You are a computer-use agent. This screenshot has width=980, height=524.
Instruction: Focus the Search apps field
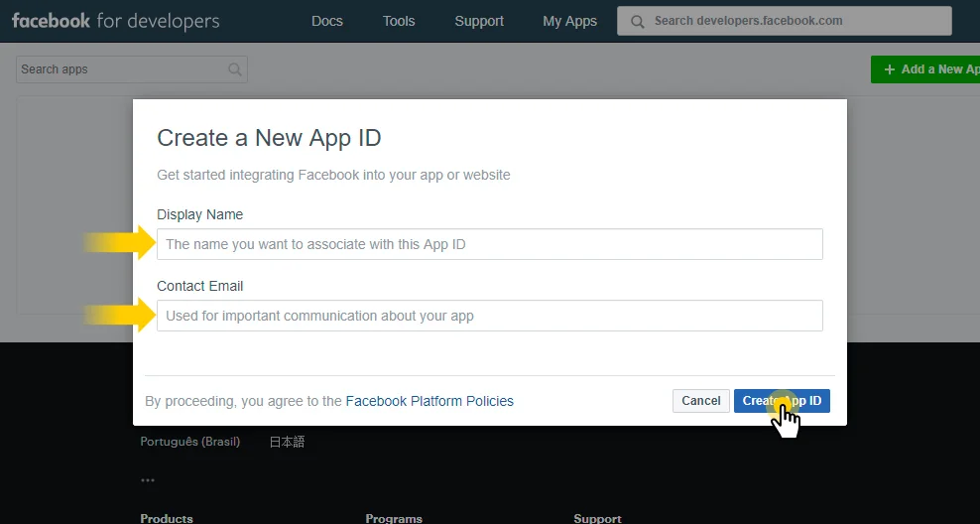click(x=132, y=69)
